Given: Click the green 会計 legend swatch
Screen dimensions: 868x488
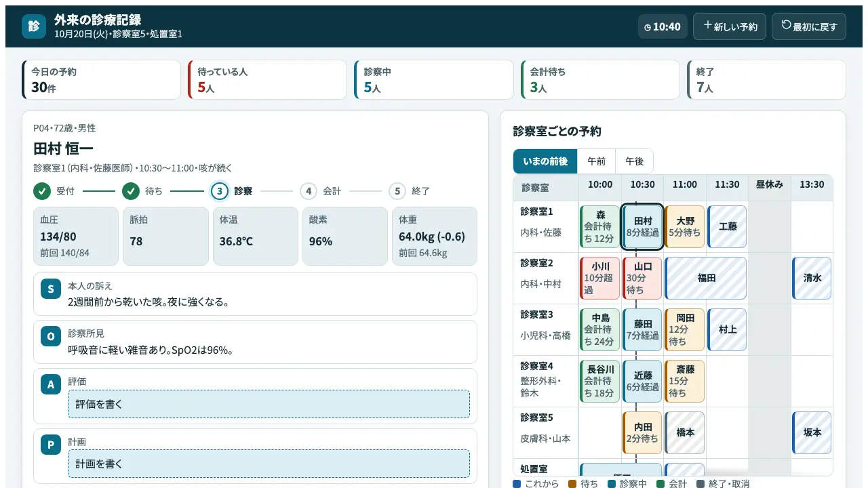Looking at the screenshot, I should click(x=661, y=484).
